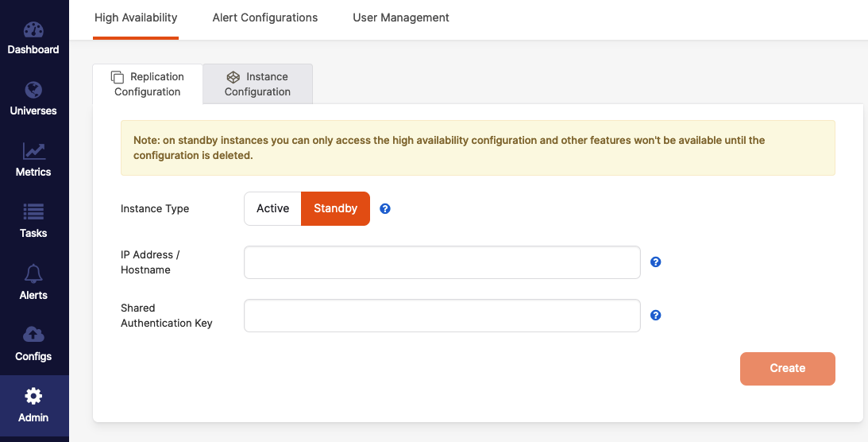Open Metrics chart icon in sidebar
868x442 pixels.
click(x=33, y=151)
